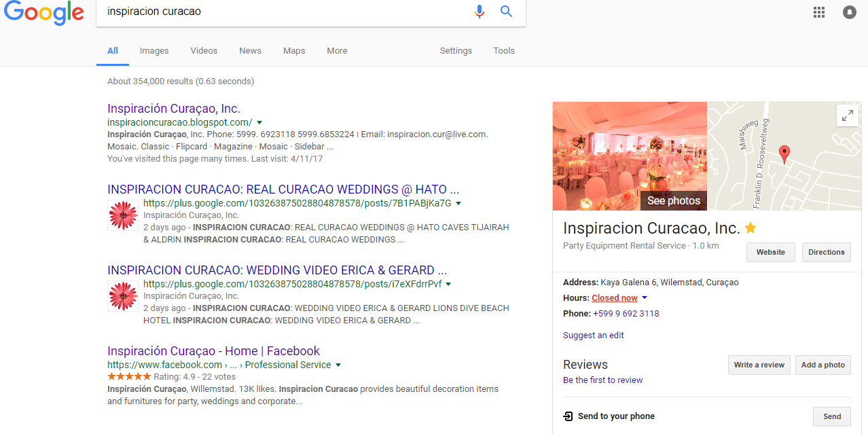Click the five-star rating under Facebook result
The image size is (868, 434).
pos(129,377)
